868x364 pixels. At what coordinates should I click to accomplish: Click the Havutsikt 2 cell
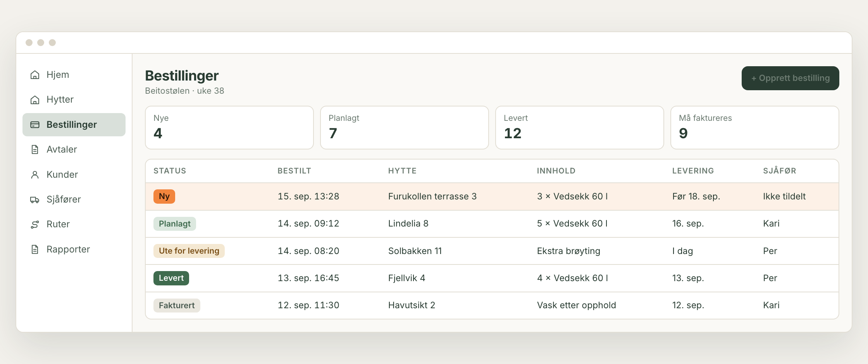click(412, 305)
